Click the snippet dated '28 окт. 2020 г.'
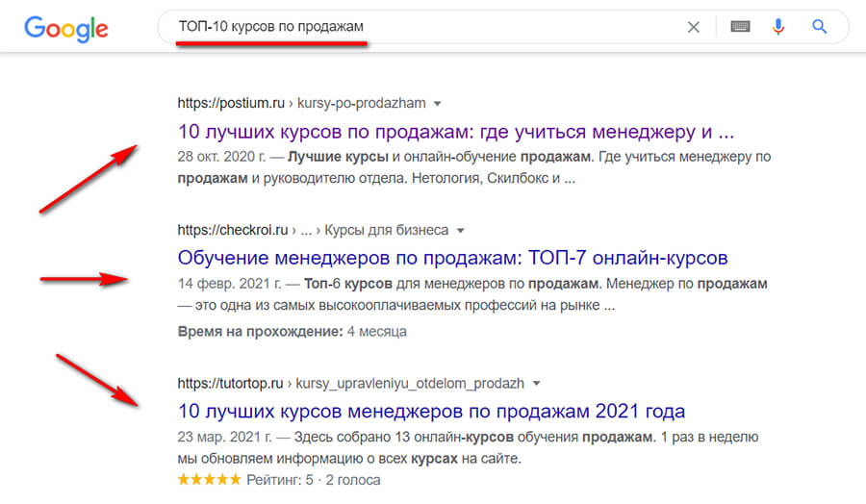 point(473,166)
